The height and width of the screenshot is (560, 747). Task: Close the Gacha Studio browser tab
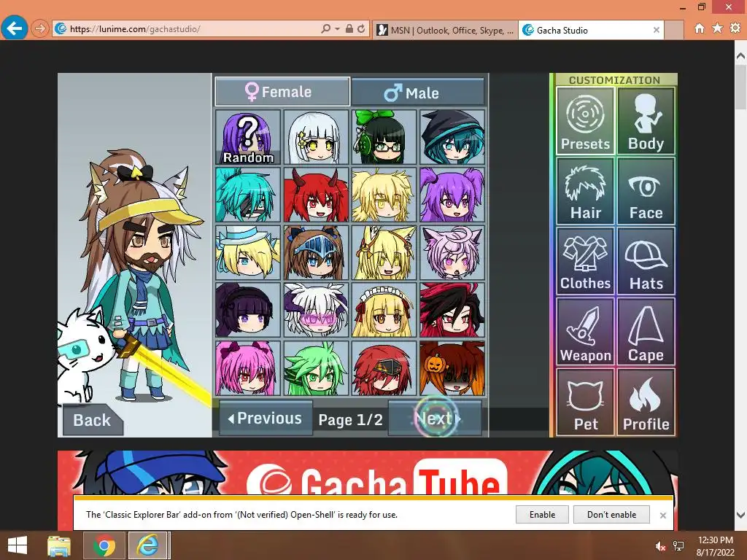[x=657, y=30]
